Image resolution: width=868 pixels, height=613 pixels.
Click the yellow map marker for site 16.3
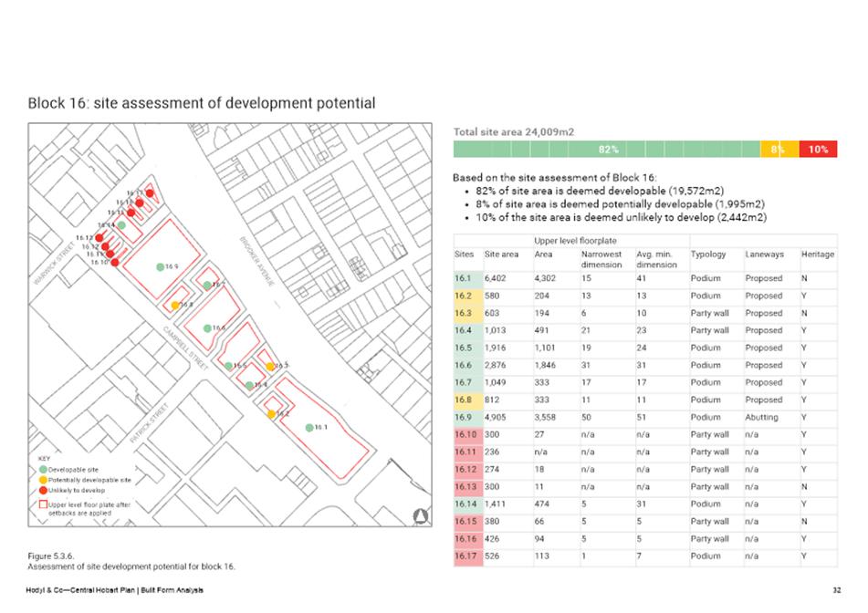(x=269, y=367)
